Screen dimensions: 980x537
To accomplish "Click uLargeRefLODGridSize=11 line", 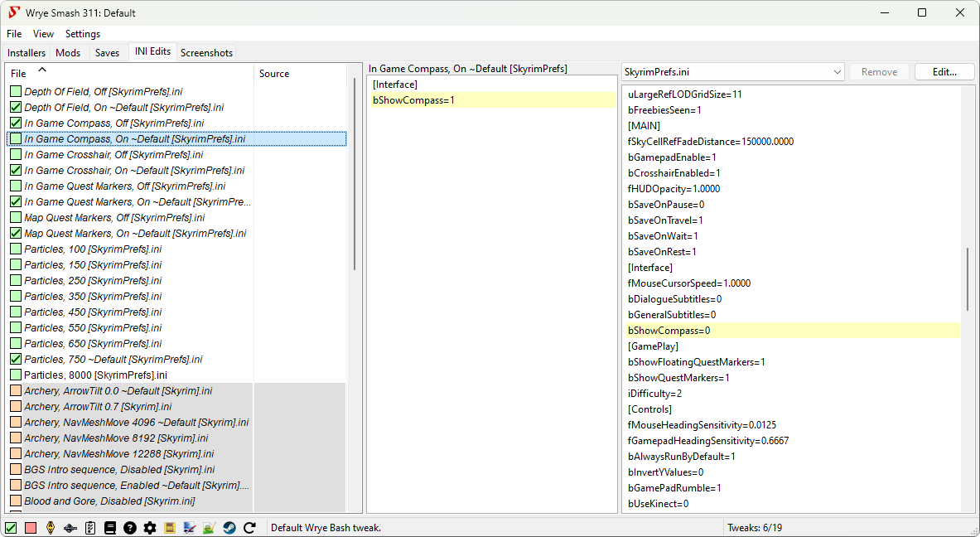I will pos(684,94).
